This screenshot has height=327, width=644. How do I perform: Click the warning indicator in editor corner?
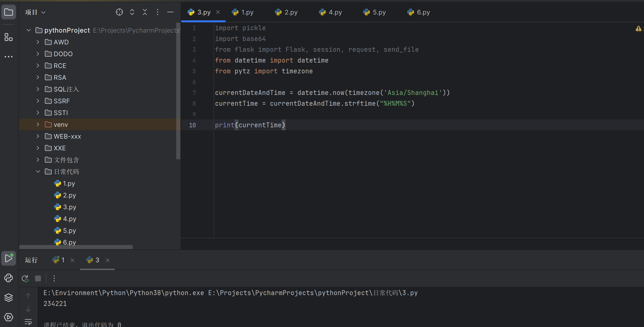click(x=638, y=28)
